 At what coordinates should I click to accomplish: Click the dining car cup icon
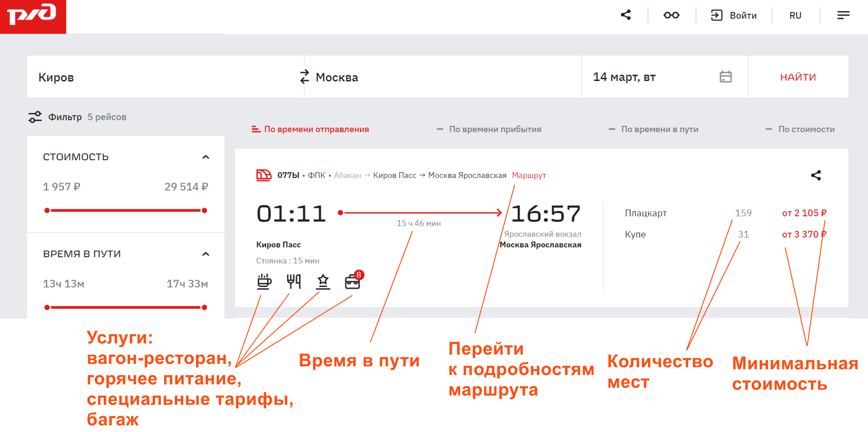point(264,281)
